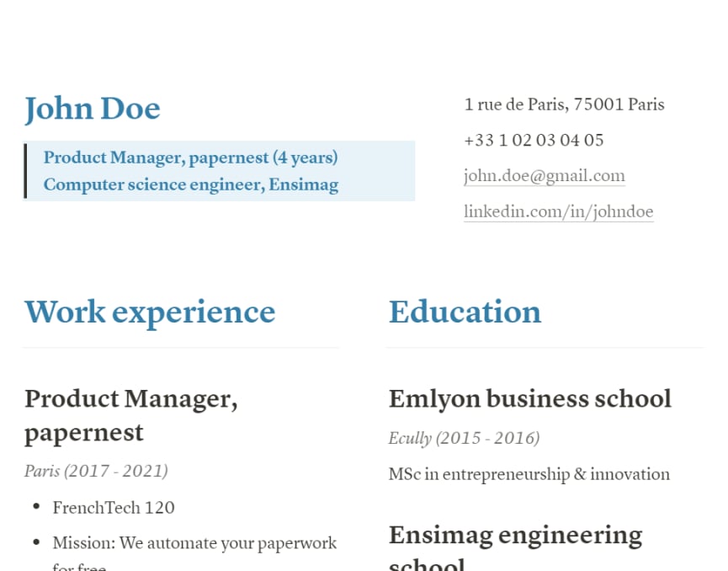This screenshot has width=728, height=571.
Task: Click the address 1 rue de Paris
Action: click(x=564, y=104)
